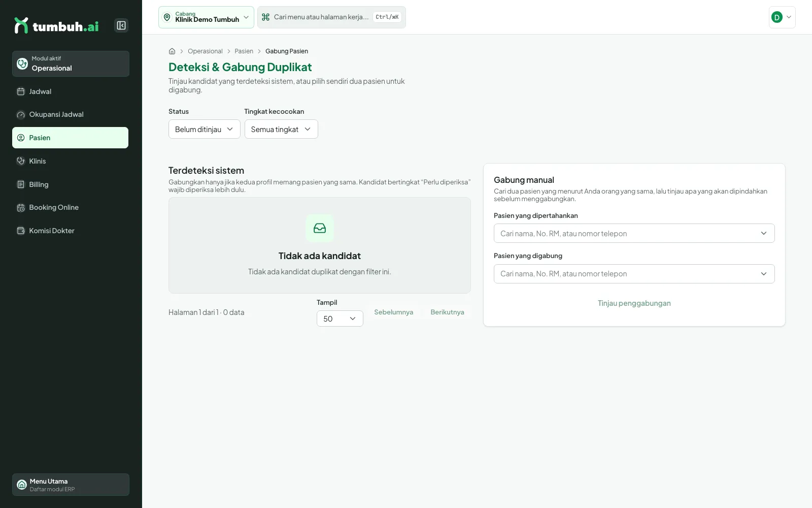The height and width of the screenshot is (508, 812).
Task: Open Jadwal in the sidebar
Action: [71, 91]
